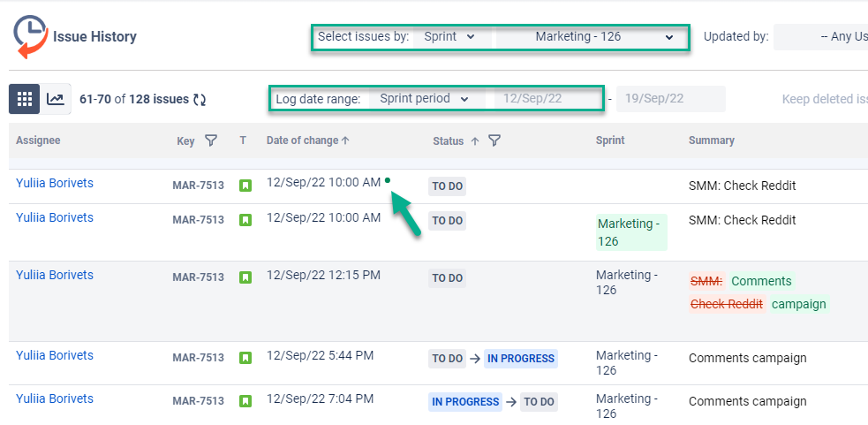Click the '12/Sep/22 5:44 PM' date cell
The image size is (868, 425).
point(320,355)
